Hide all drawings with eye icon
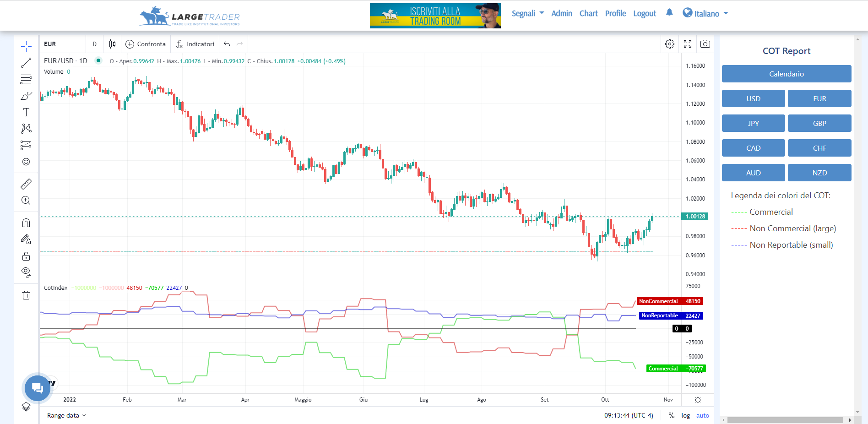This screenshot has height=424, width=868. 26,272
